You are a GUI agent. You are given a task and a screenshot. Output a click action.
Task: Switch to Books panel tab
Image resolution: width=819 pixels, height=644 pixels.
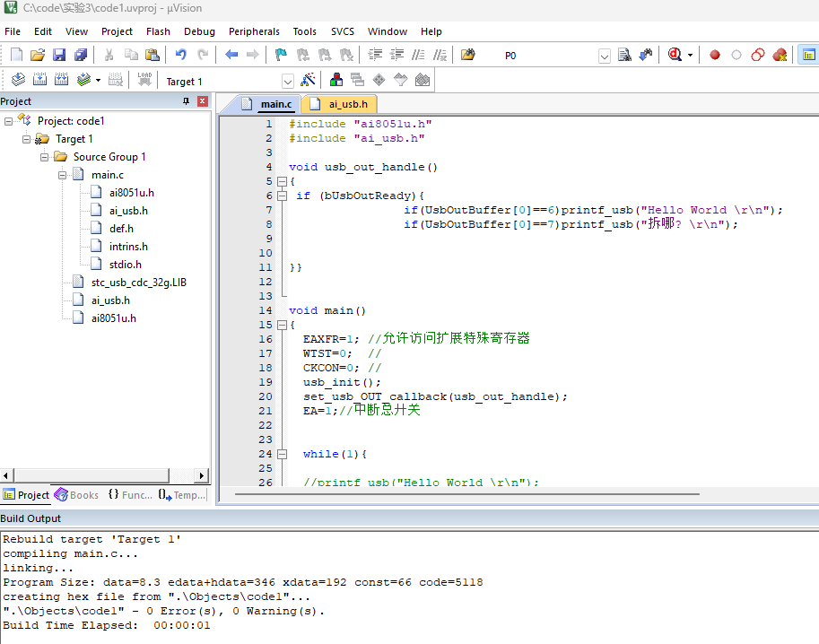tap(77, 494)
